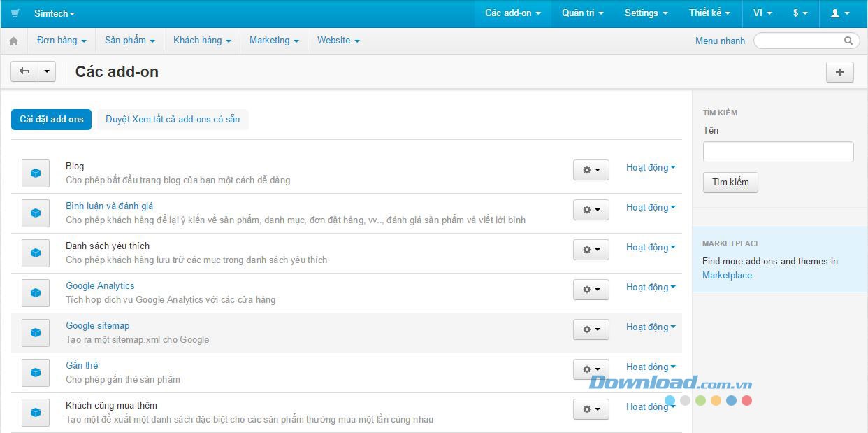Click the Simtech cart logo icon
Viewport: 868px width, 433px height.
click(14, 13)
